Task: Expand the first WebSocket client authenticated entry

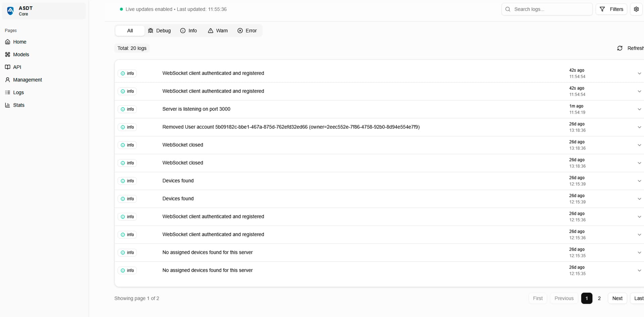Action: click(639, 73)
